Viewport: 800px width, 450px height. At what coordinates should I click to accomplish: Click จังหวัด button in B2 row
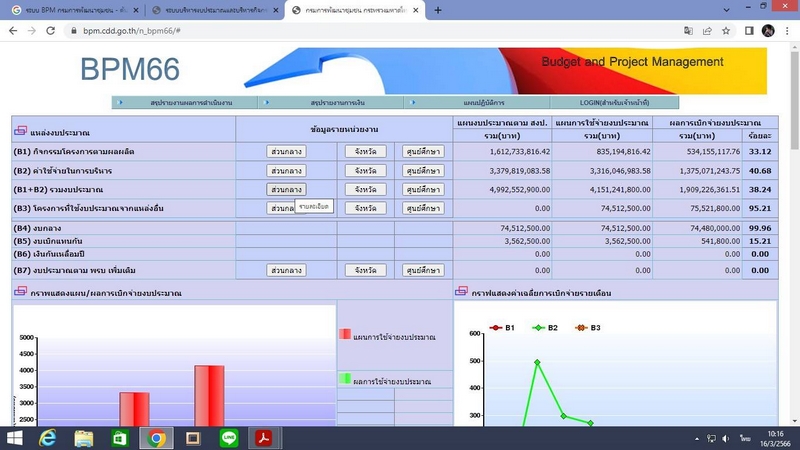tap(365, 170)
